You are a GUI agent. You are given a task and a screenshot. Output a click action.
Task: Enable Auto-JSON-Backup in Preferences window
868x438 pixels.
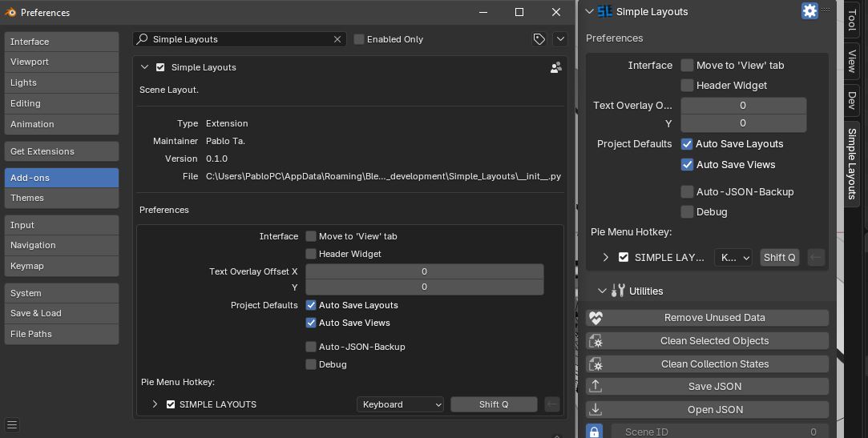click(x=311, y=347)
